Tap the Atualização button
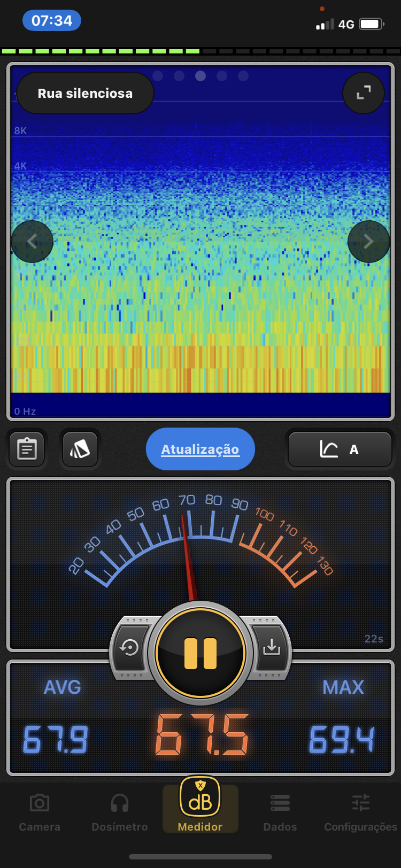The height and width of the screenshot is (868, 401). [200, 449]
